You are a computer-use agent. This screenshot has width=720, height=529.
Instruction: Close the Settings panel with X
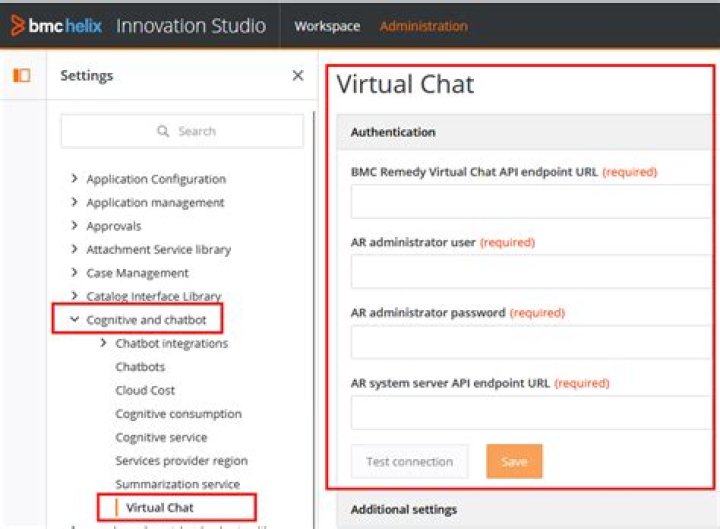point(298,75)
